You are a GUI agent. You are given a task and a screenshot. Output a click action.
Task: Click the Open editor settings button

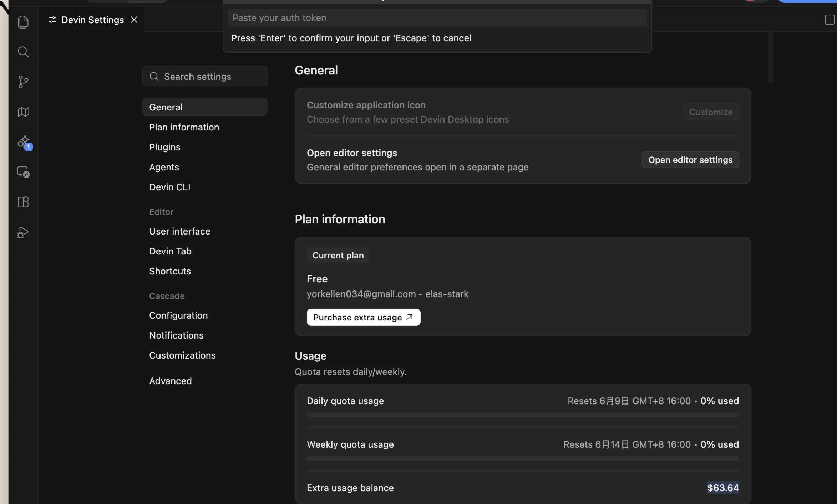click(690, 160)
